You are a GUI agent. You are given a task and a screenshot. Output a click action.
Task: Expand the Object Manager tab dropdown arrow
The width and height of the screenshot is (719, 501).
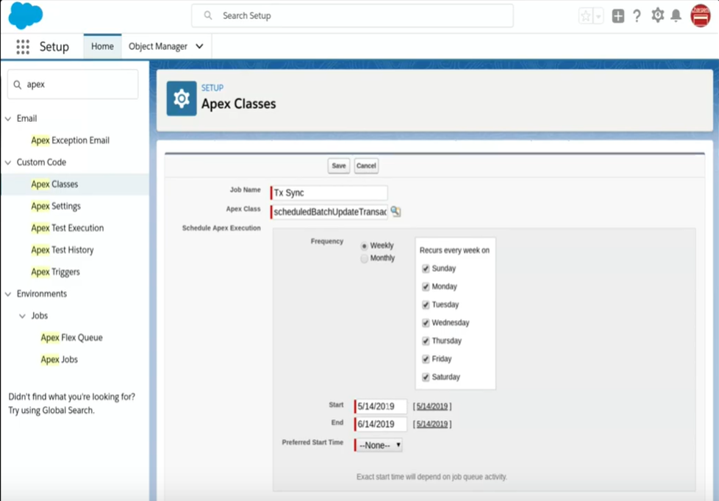199,47
